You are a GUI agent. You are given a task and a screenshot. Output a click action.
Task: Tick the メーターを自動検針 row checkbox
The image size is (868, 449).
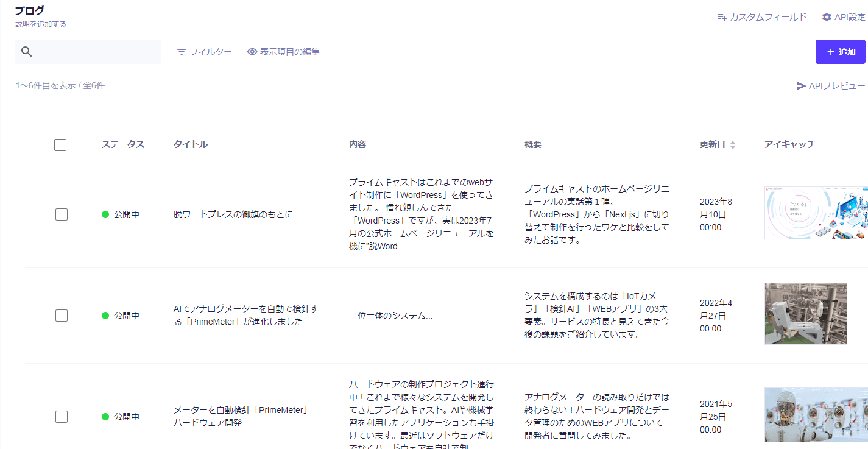pyautogui.click(x=61, y=417)
